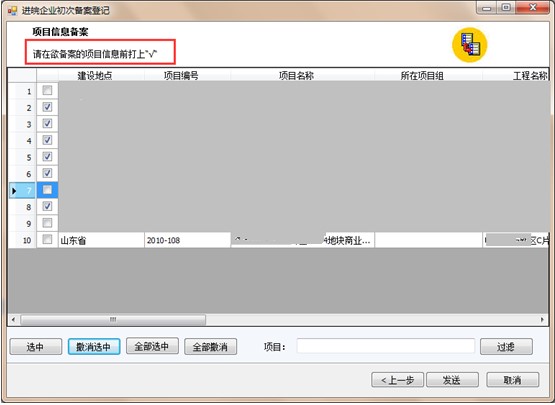Click the horizontal scrollbar thumb
The image size is (555, 405).
113,320
